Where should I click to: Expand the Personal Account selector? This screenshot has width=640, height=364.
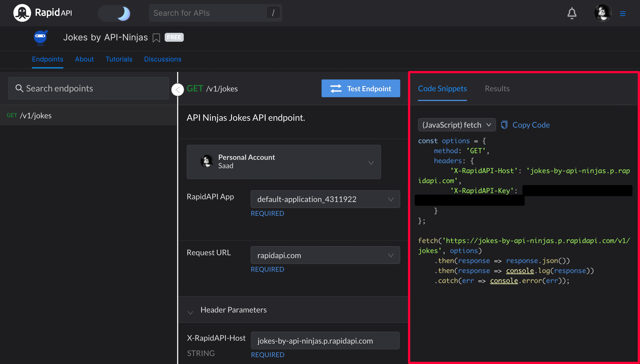pos(284,162)
